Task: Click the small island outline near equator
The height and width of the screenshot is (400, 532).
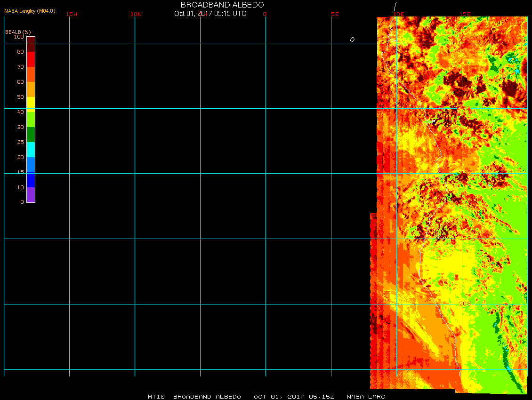Action: pos(352,40)
